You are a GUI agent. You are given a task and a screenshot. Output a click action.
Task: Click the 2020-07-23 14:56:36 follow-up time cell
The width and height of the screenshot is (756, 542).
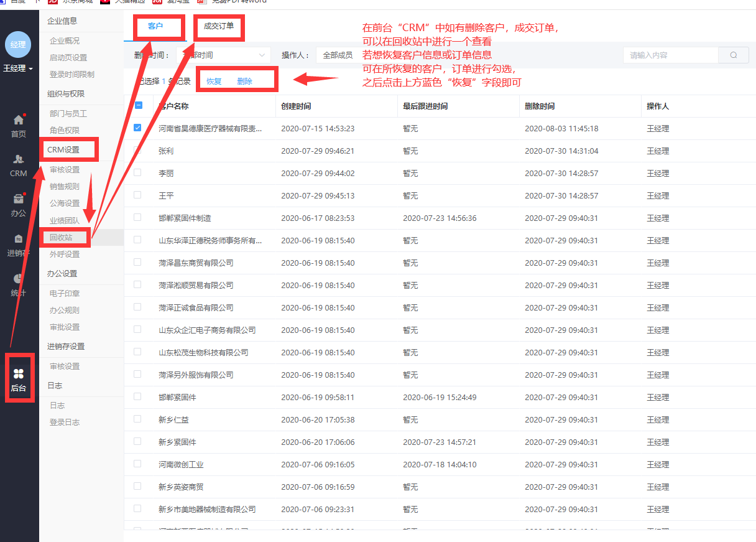[440, 218]
